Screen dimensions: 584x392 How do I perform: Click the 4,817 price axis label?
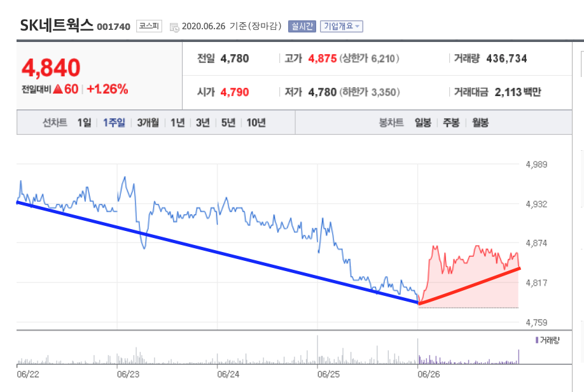pos(536,283)
